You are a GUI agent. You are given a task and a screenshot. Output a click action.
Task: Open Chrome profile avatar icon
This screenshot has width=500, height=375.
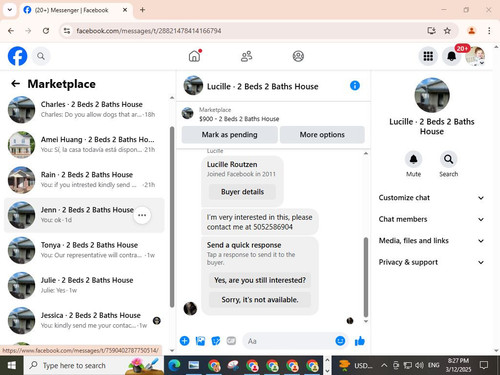click(x=471, y=31)
